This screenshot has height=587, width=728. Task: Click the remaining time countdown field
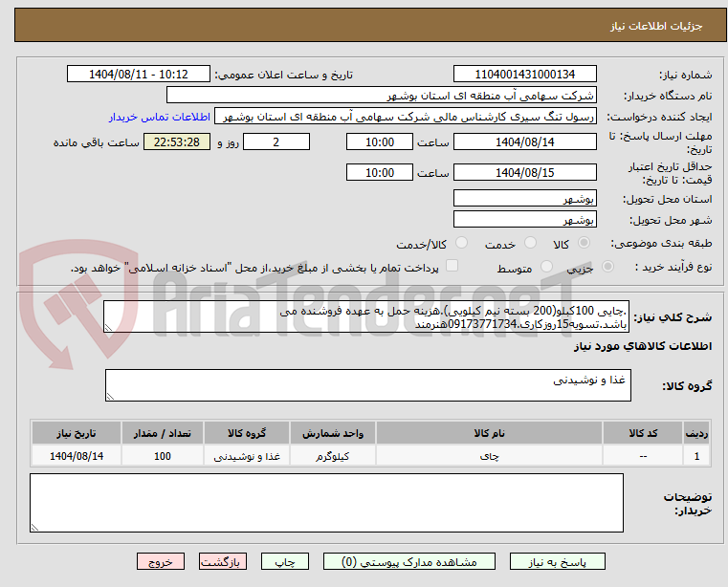pos(176,142)
